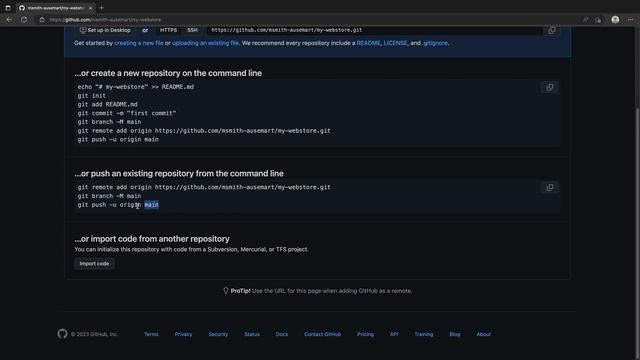Open the browser settings ellipsis menu
The image size is (640, 360).
click(x=631, y=20)
